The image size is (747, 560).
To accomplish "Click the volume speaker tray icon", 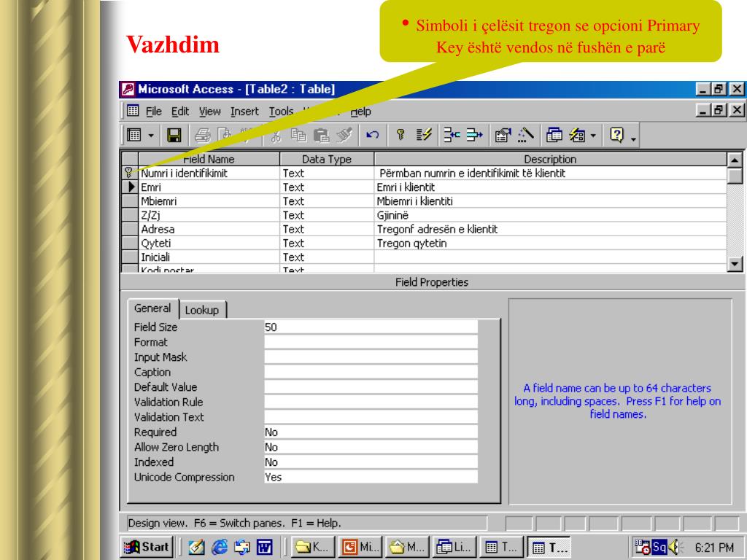I will (675, 547).
